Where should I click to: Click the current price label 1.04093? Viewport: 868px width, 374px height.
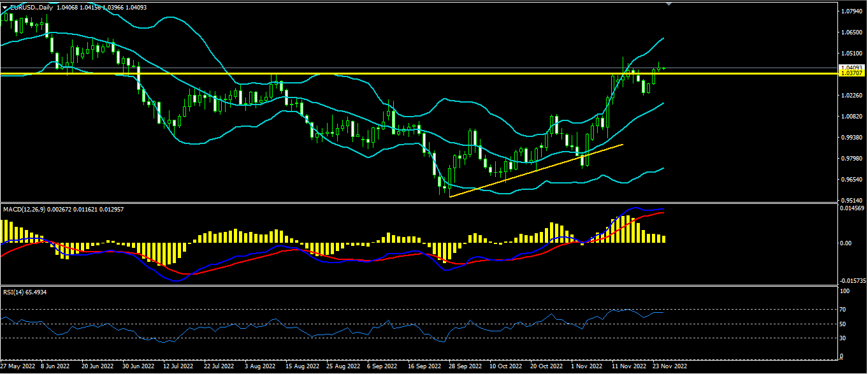pos(851,68)
